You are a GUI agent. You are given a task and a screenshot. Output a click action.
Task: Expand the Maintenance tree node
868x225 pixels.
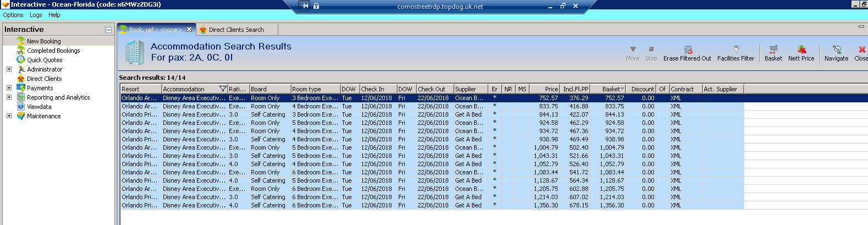pyautogui.click(x=9, y=116)
